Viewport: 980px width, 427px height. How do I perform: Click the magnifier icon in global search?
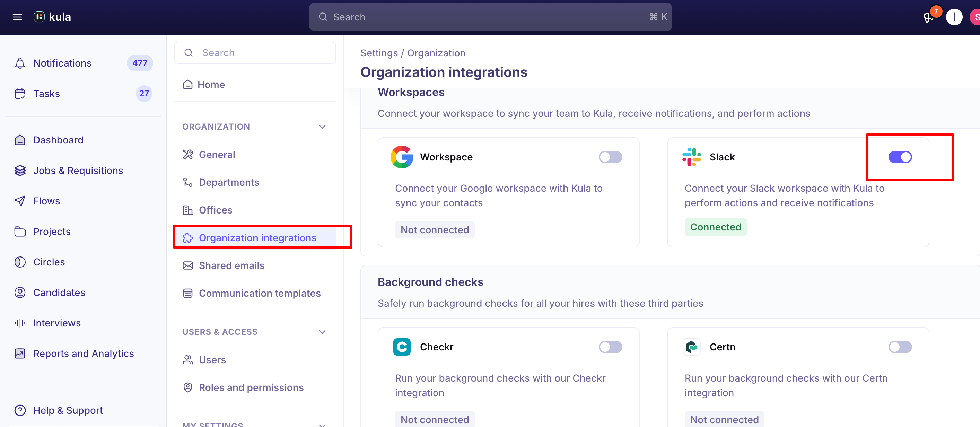coord(323,17)
